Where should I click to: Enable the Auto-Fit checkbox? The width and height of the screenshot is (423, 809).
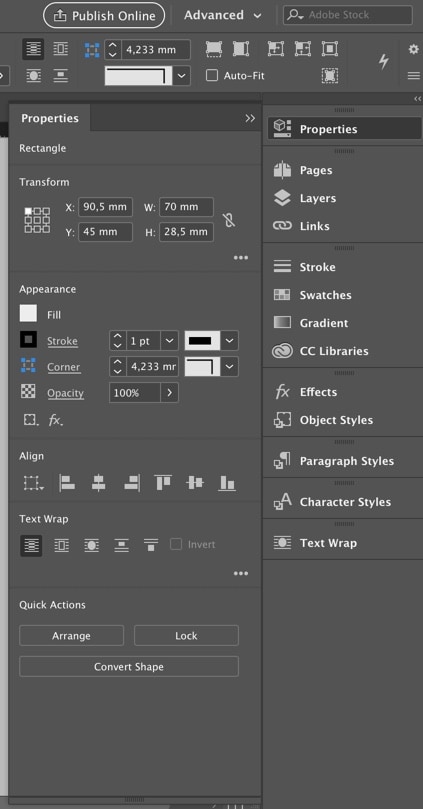pyautogui.click(x=212, y=75)
